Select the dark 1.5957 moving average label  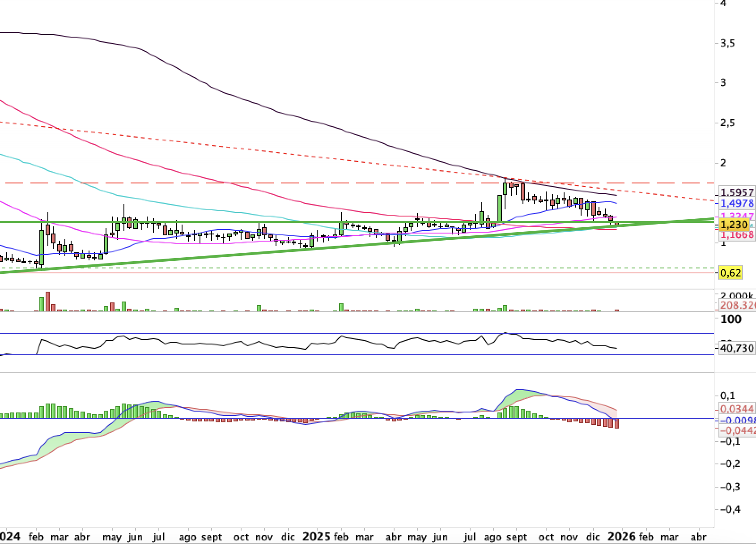click(736, 193)
